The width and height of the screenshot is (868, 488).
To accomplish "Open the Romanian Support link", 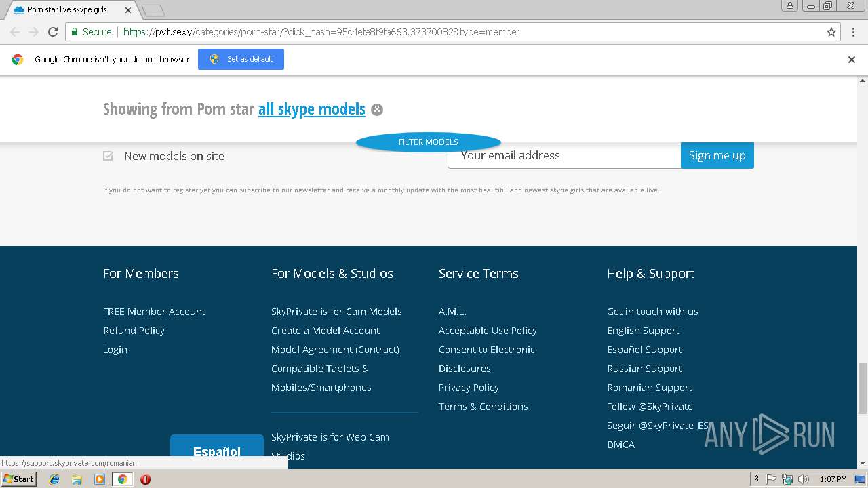I will (650, 388).
